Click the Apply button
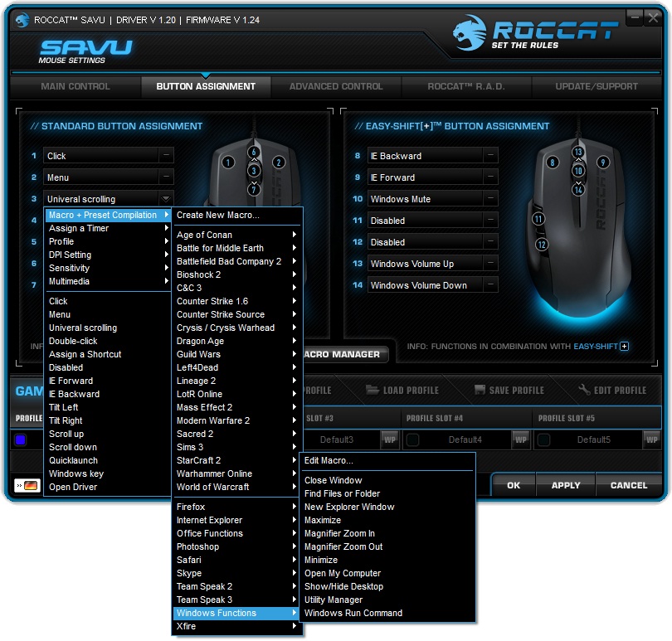 point(566,485)
